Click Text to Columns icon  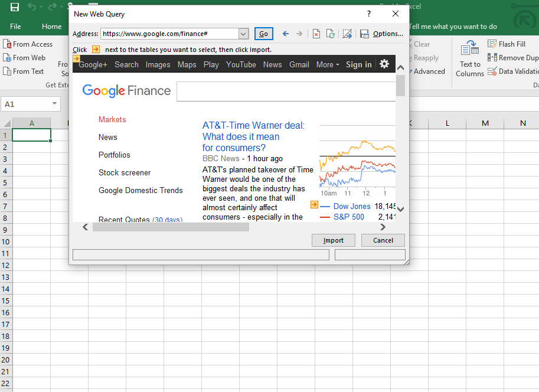470,48
